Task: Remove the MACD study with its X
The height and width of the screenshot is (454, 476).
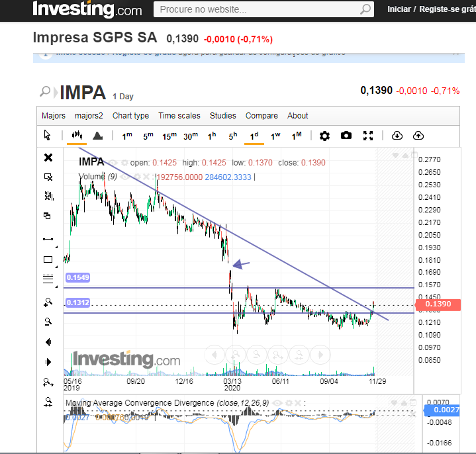Action: point(298,403)
